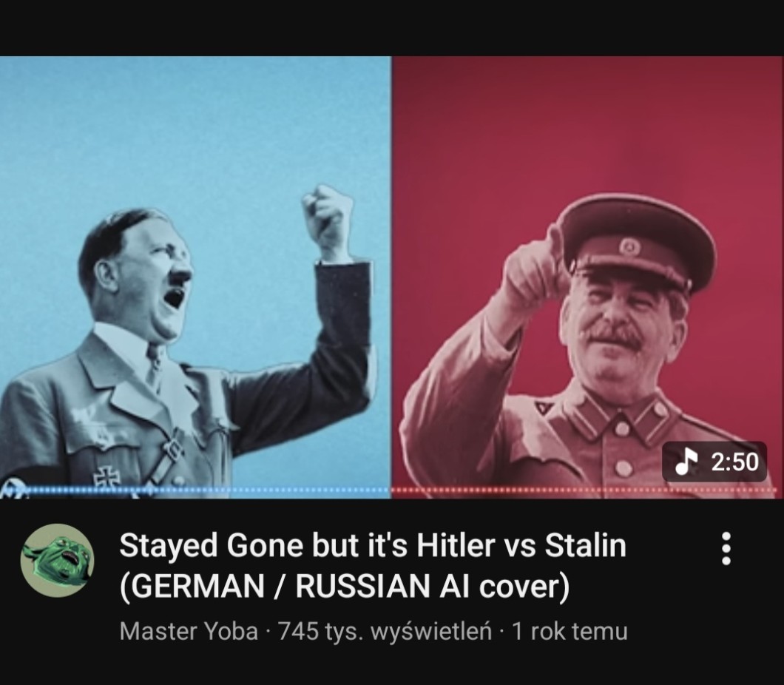784x685 pixels.
Task: Click the word "Stalin" in the title
Action: tap(586, 545)
